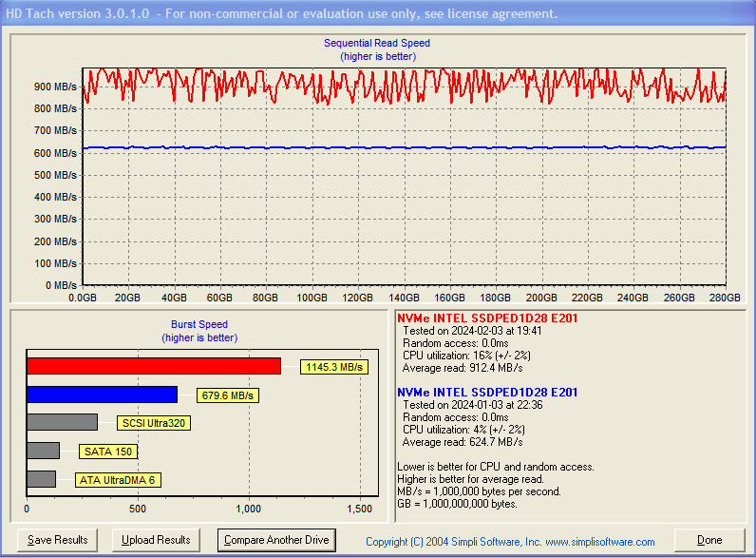Viewport: 756px width, 558px height.
Task: Select the SCSI Ultra320 reference label
Action: pos(153,423)
